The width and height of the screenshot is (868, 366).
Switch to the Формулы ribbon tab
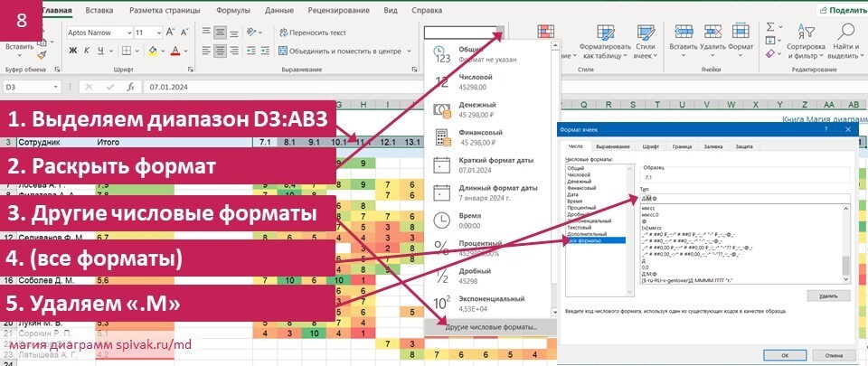[233, 10]
